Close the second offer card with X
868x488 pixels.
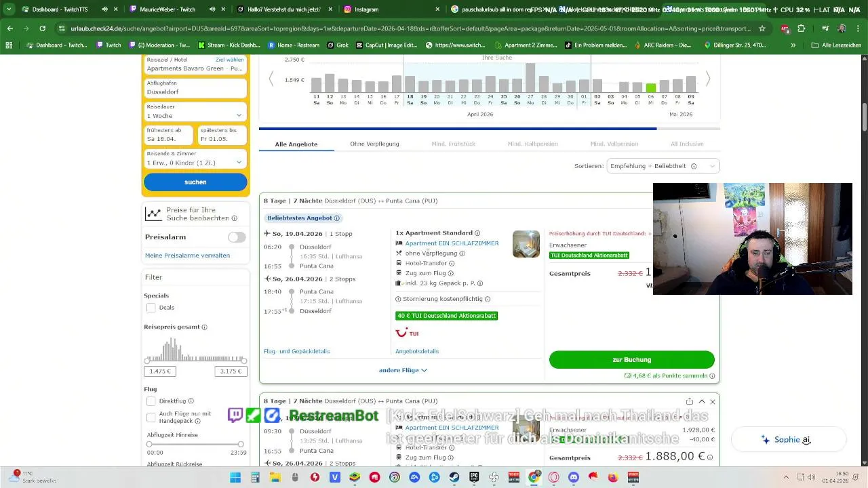pyautogui.click(x=712, y=401)
